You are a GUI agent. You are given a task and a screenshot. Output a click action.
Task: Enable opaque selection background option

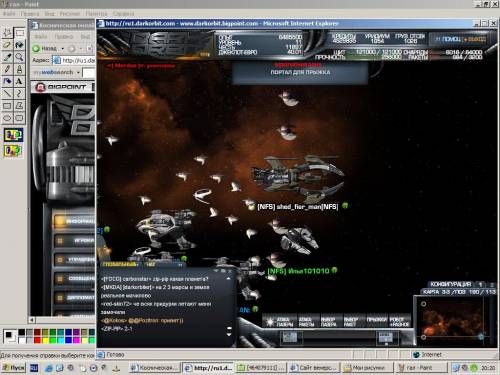click(13, 135)
